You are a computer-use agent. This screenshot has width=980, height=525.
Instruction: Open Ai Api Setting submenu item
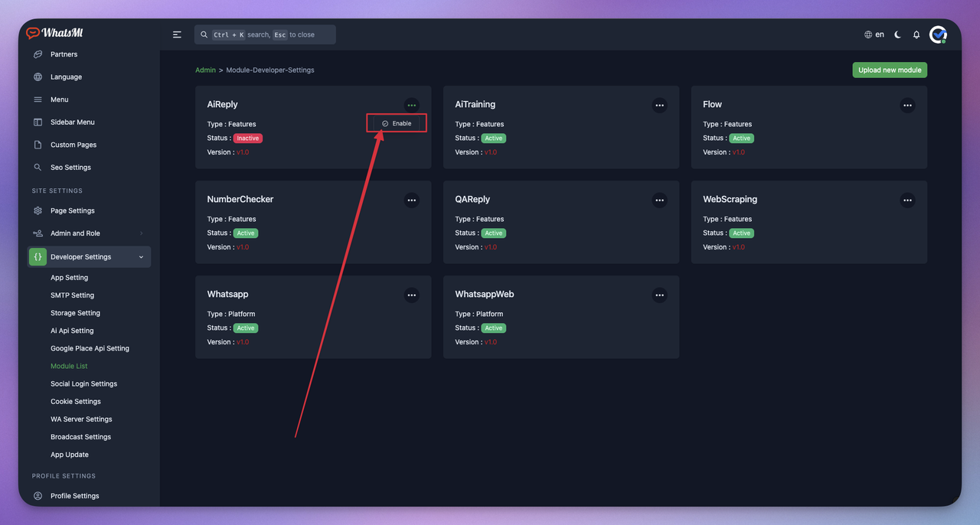72,331
